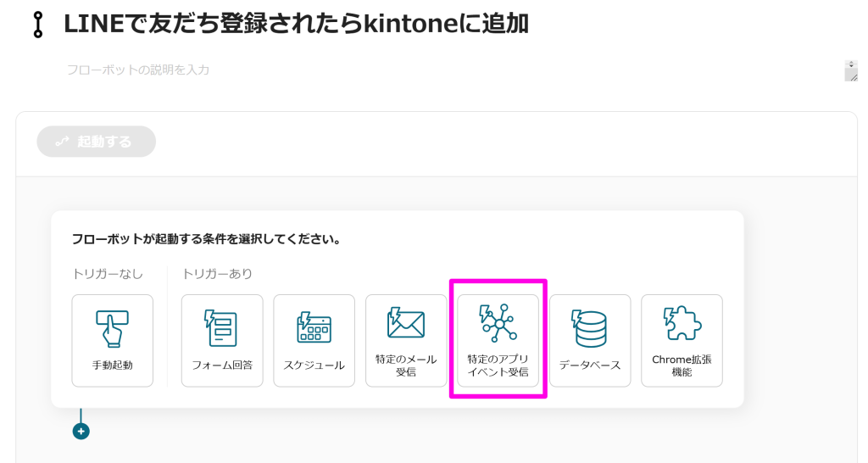Click the description field stepper arrows
This screenshot has width=868, height=463.
[851, 64]
